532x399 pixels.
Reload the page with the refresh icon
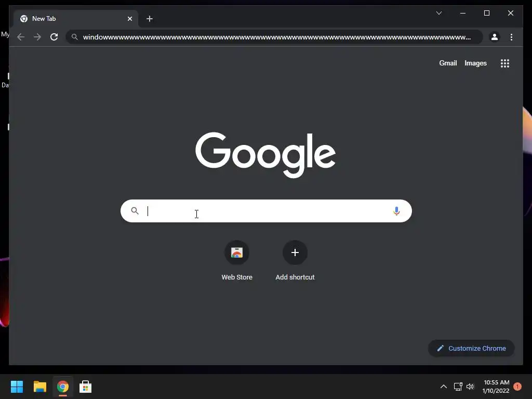[54, 37]
